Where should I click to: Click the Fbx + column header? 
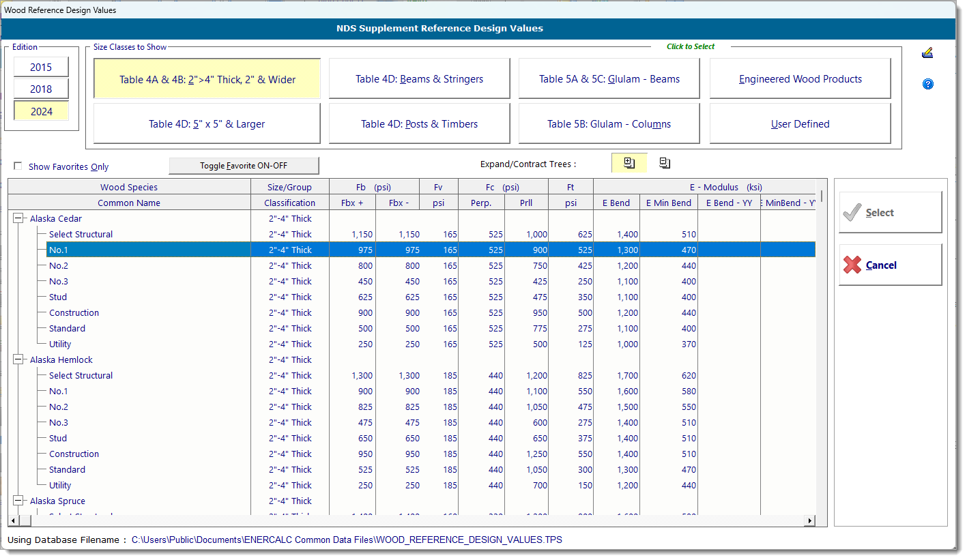[352, 203]
